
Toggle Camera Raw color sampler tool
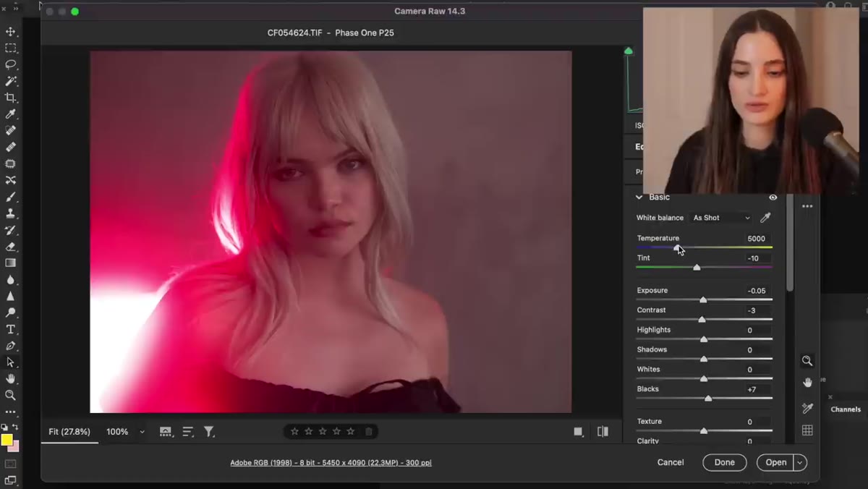tap(807, 409)
